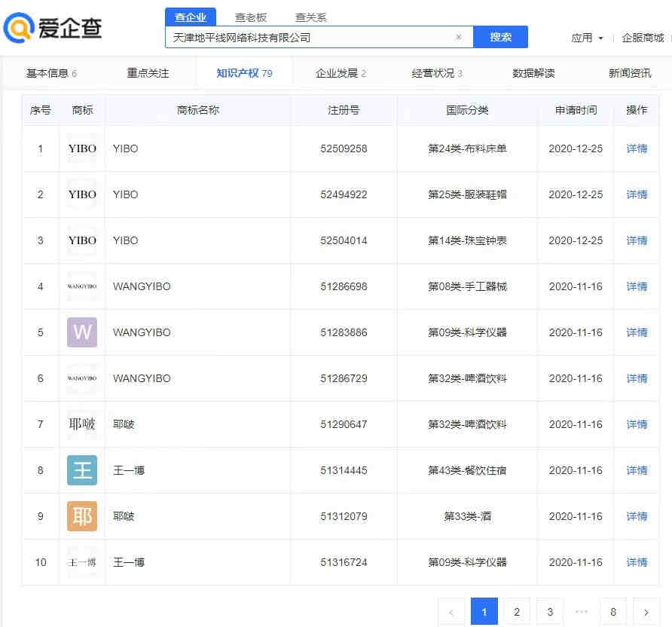Switch to the 查老板 search tab
Screen dimensions: 672x627
pos(251,17)
